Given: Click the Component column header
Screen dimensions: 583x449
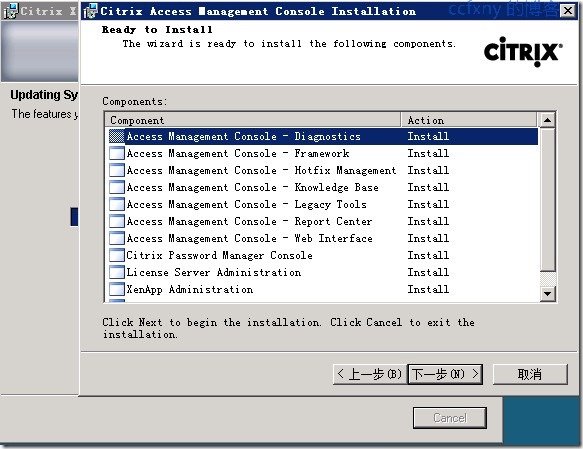Looking at the screenshot, I should (x=253, y=120).
